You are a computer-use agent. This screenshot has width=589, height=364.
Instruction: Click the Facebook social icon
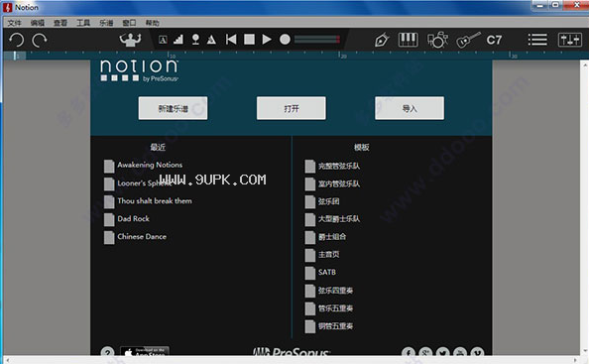pos(409,352)
